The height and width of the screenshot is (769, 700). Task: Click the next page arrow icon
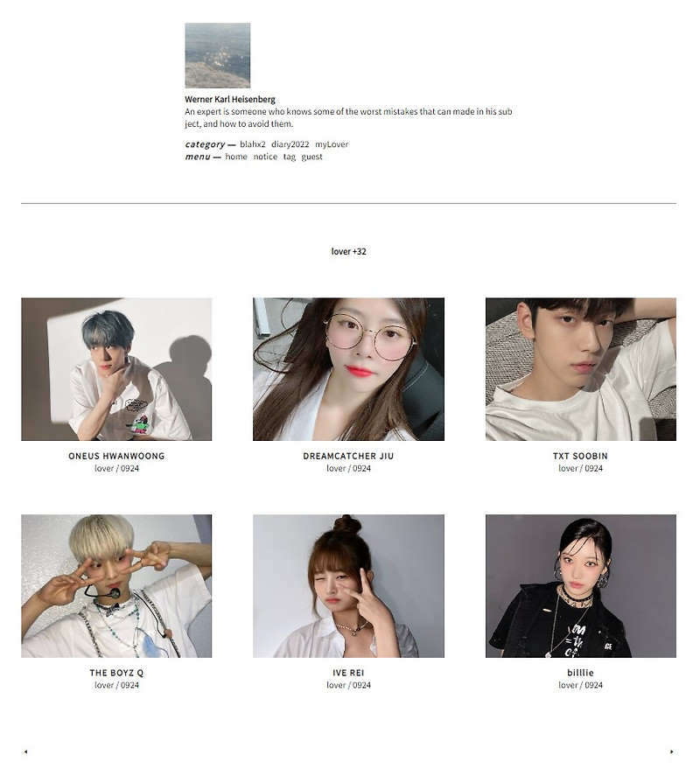tap(671, 752)
